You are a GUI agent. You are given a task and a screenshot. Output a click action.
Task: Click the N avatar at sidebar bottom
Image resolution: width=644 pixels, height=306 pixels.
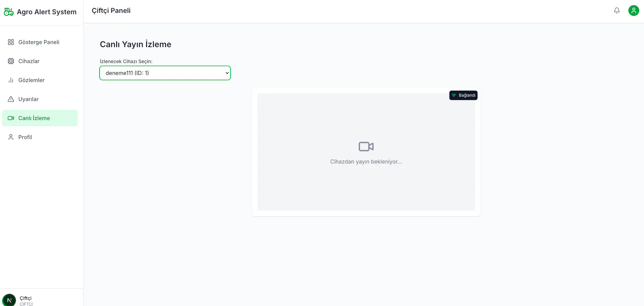point(9,300)
